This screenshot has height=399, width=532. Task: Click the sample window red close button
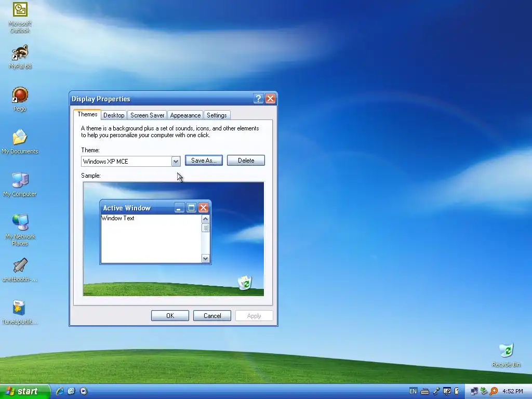tap(203, 208)
